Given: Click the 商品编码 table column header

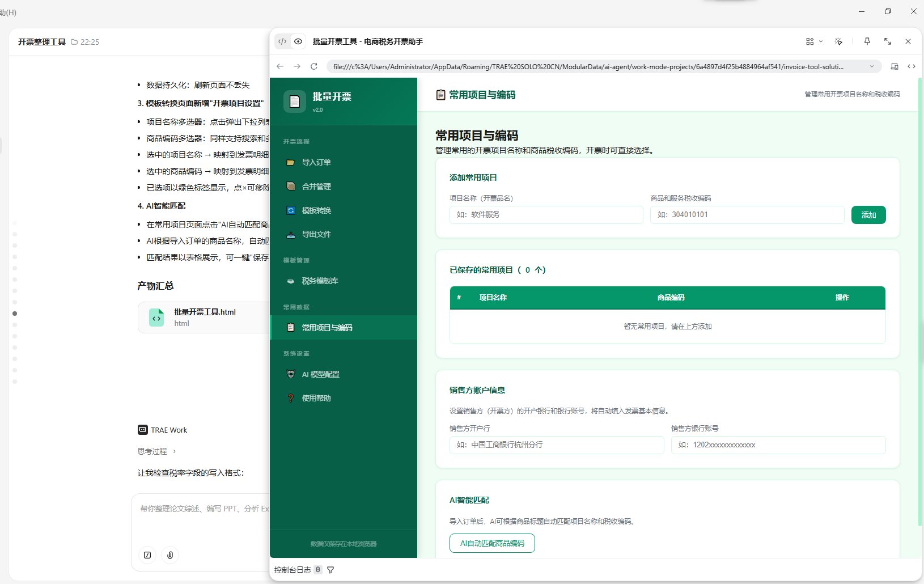Looking at the screenshot, I should pyautogui.click(x=671, y=298).
